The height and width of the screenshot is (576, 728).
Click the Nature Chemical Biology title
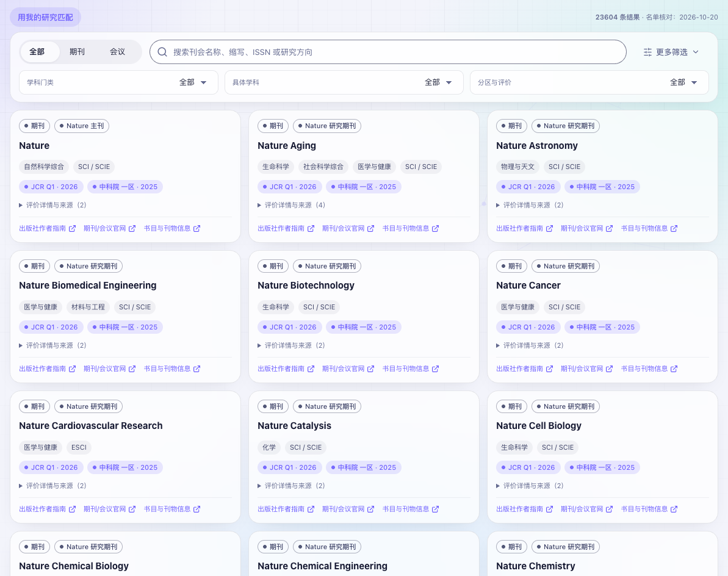(74, 566)
